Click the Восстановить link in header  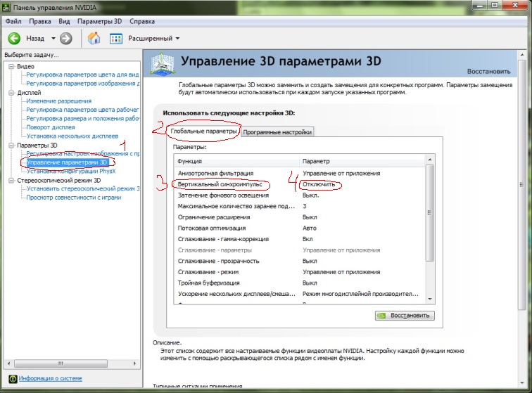click(488, 71)
